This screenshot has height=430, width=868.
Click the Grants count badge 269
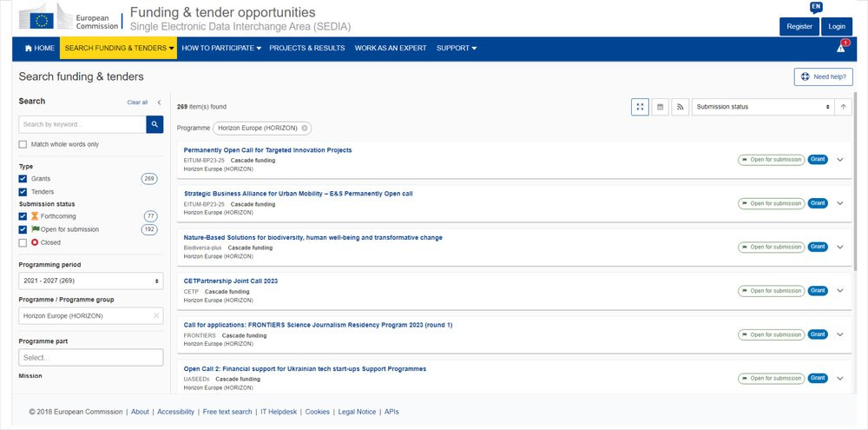pyautogui.click(x=149, y=179)
